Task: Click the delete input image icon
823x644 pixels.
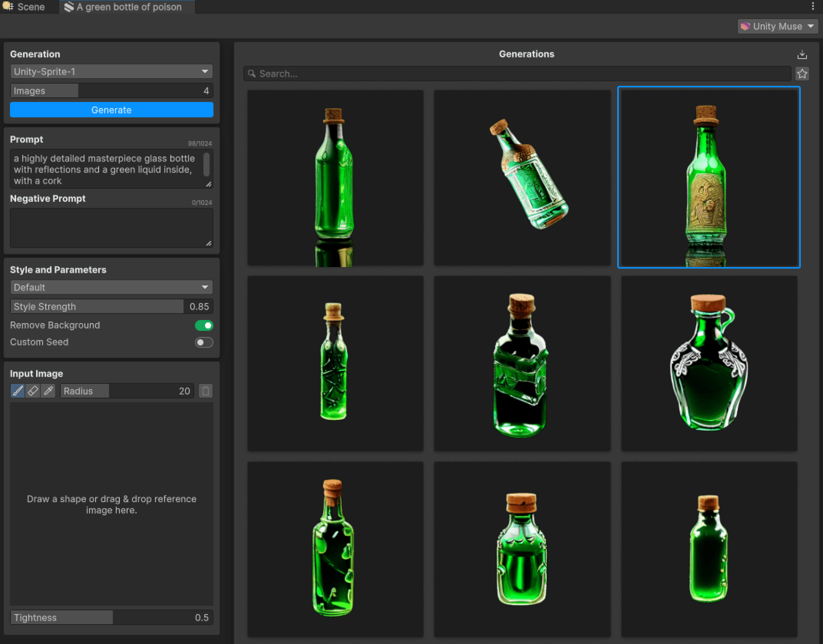Action: coord(207,391)
